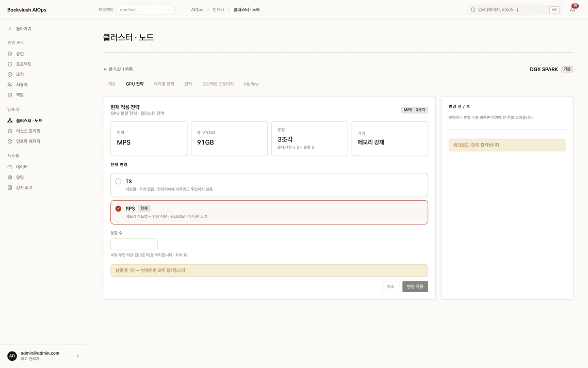Image resolution: width=588 pixels, height=368 pixels.
Task: Click the 기본 tag beside DGX SPARK
Action: coord(567,69)
